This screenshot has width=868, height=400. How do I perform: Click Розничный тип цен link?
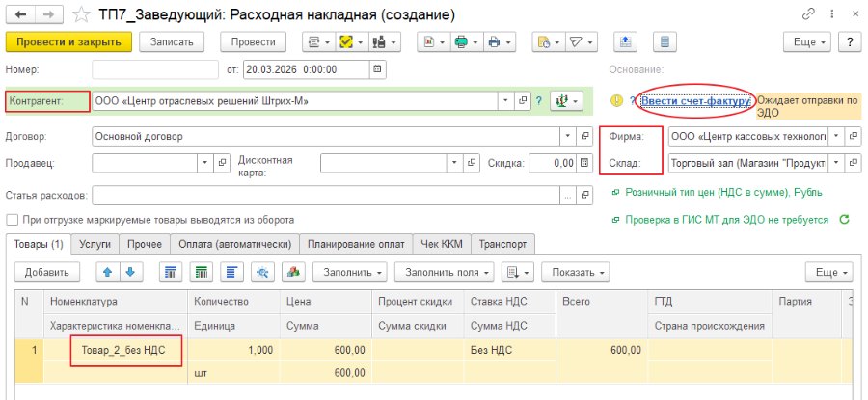(x=723, y=193)
